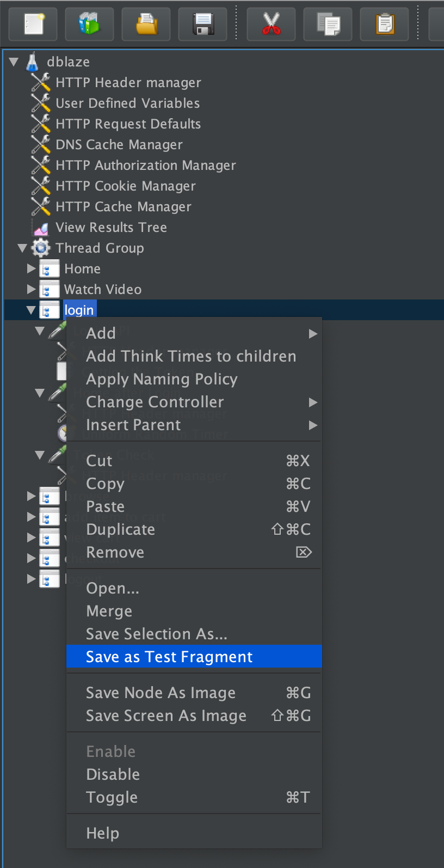
Task: Open the Templates toolbar icon
Action: coord(89,24)
